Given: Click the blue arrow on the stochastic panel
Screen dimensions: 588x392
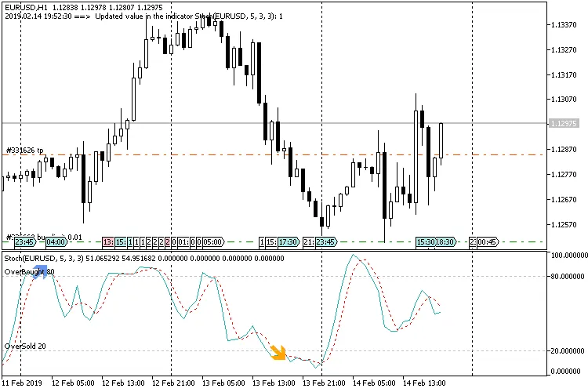Looking at the screenshot, I should click(40, 271).
